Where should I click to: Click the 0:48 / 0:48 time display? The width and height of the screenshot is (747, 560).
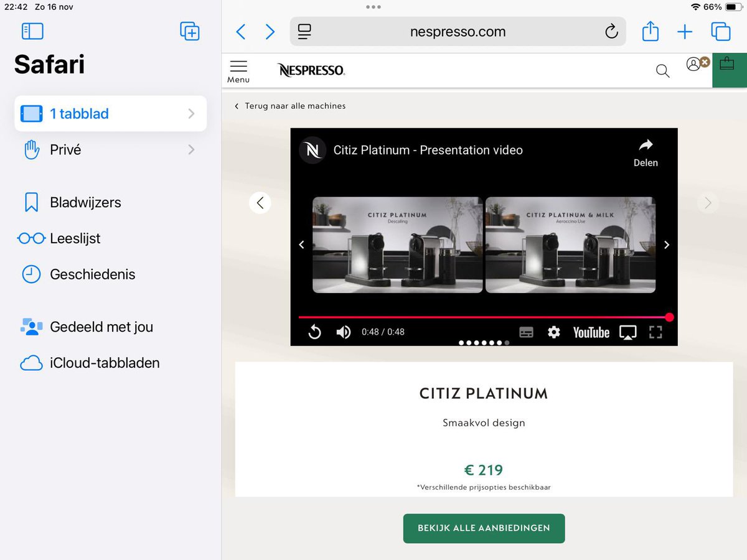pos(383,332)
